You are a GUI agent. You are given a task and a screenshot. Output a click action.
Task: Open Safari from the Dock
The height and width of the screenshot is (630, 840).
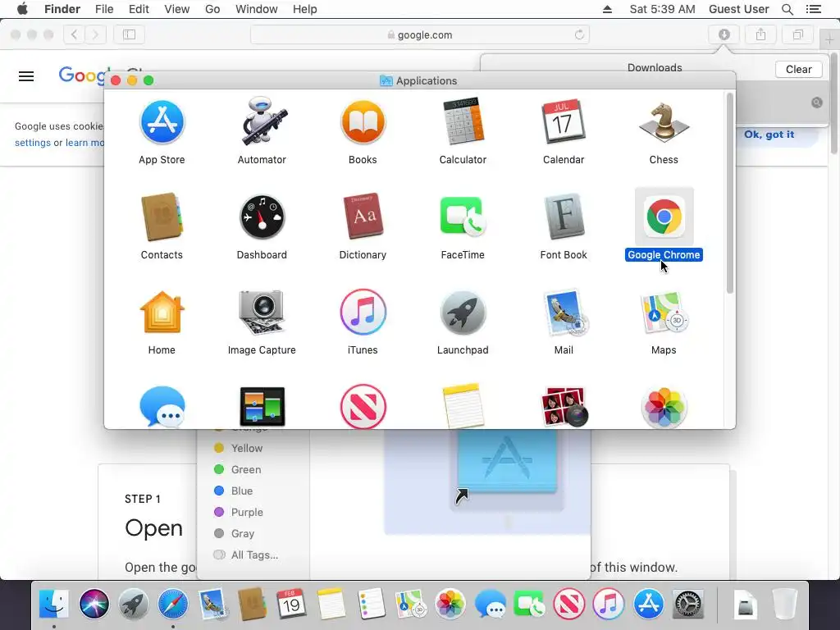click(173, 605)
